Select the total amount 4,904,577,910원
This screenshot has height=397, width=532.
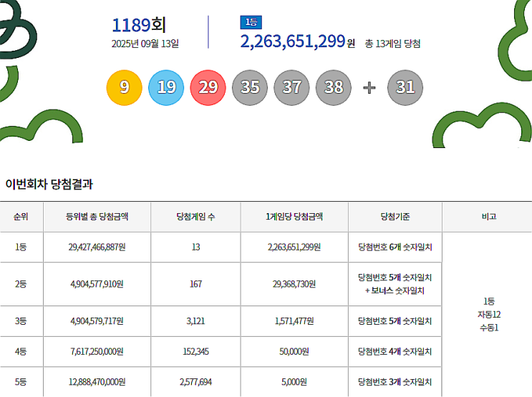click(97, 284)
